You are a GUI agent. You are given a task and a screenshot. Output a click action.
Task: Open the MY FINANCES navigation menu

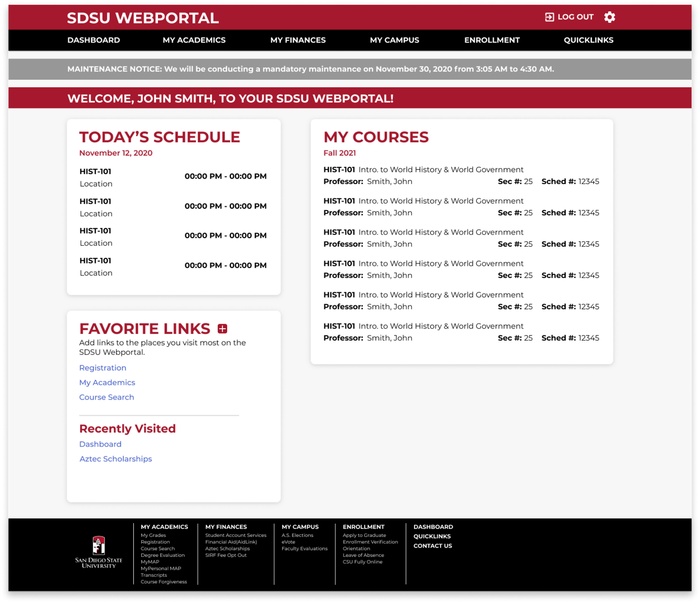point(298,40)
